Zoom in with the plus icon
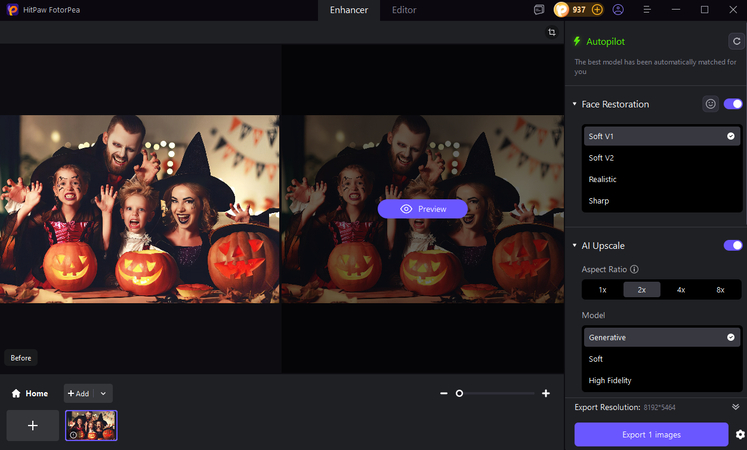This screenshot has height=450, width=747. tap(546, 393)
